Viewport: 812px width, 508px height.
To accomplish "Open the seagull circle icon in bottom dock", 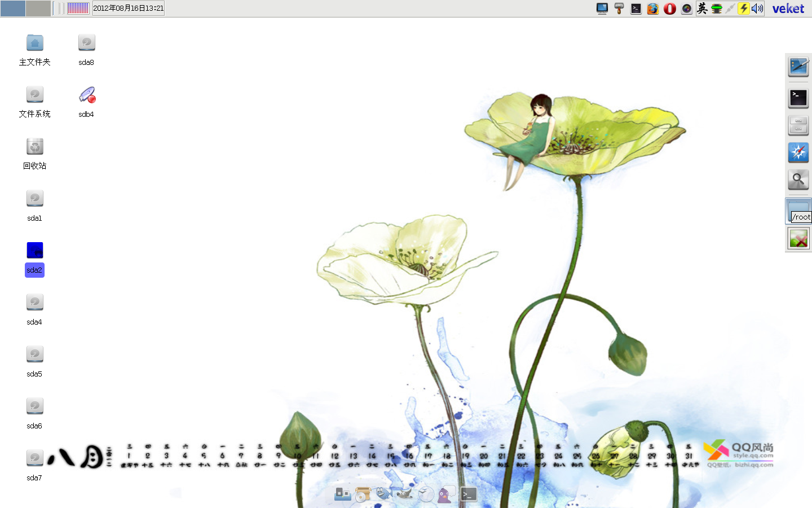I will click(x=426, y=494).
